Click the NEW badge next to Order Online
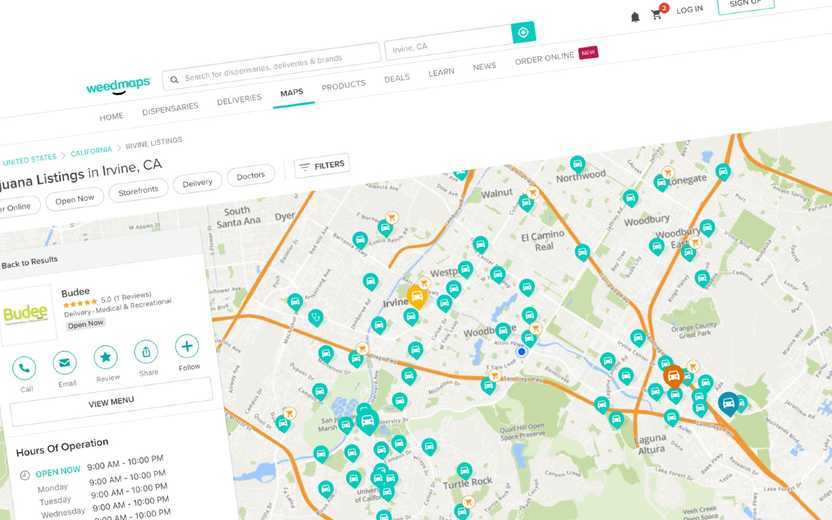The width and height of the screenshot is (832, 520). tap(588, 53)
